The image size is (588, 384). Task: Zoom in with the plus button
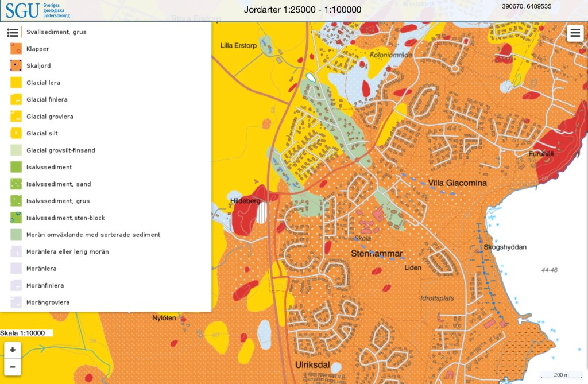(x=13, y=350)
